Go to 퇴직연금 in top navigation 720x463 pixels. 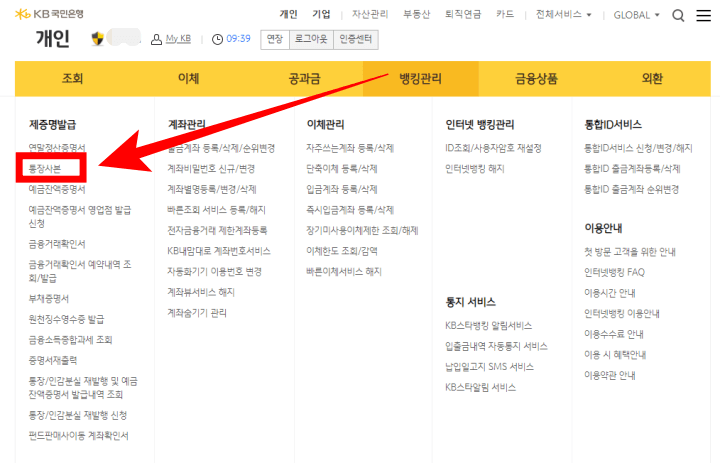463,15
